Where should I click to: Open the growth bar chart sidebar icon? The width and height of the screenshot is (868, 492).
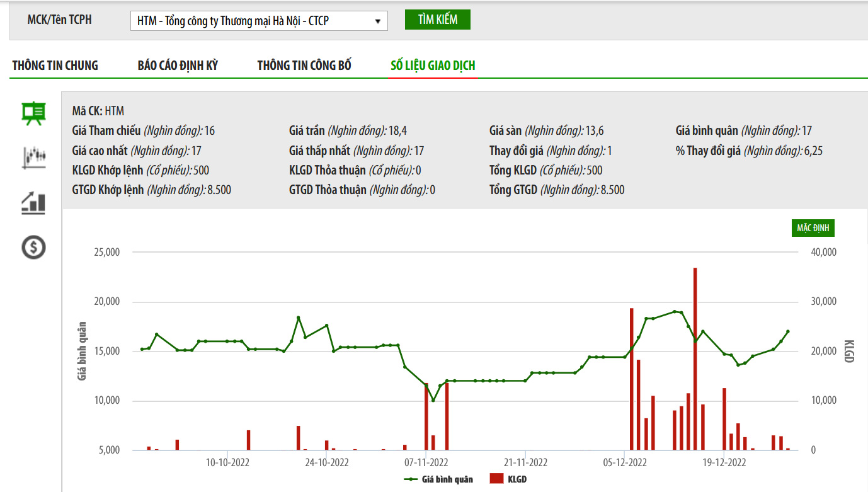coord(33,202)
